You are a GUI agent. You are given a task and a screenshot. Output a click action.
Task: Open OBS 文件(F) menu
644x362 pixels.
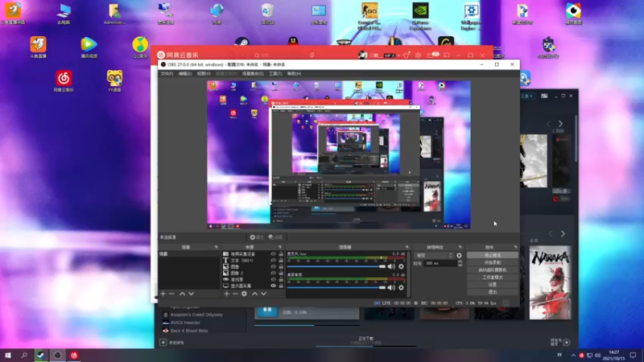pyautogui.click(x=167, y=73)
